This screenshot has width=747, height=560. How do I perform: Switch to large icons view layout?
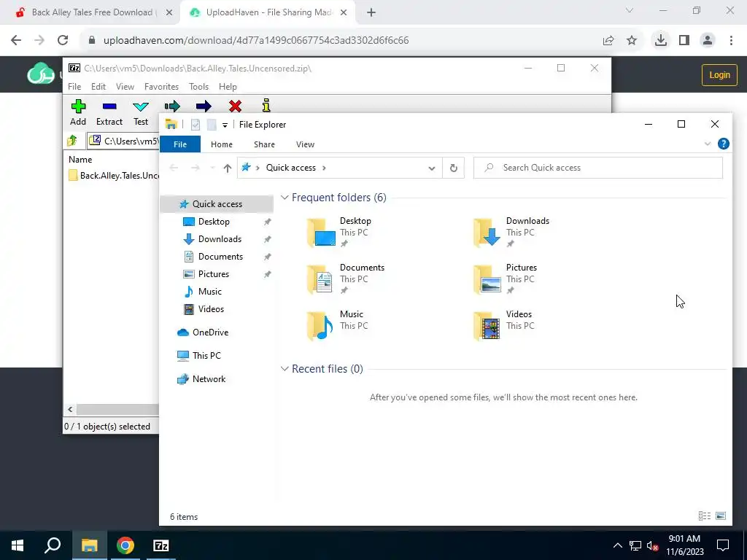tap(721, 516)
